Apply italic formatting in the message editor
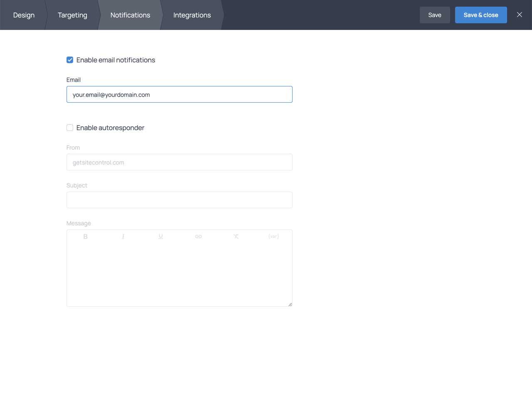532x399 pixels. tap(123, 236)
